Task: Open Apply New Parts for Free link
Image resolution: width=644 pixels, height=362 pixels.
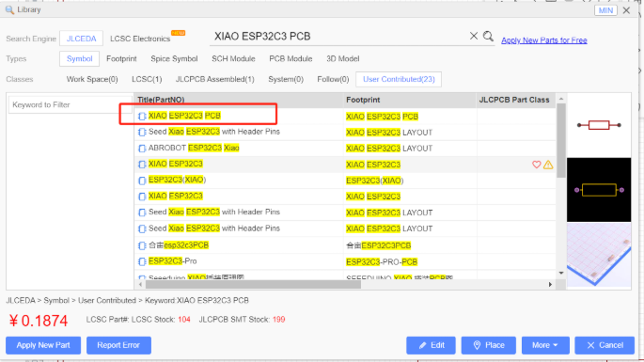Action: click(544, 40)
